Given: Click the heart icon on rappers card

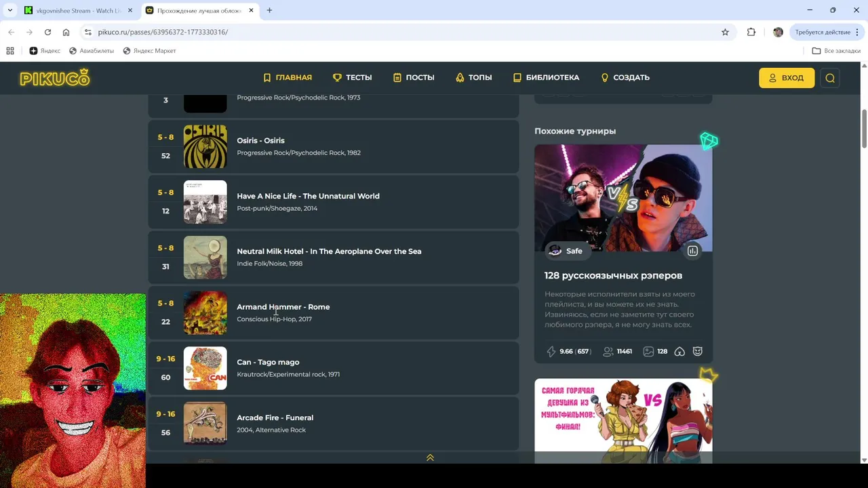Looking at the screenshot, I should tap(679, 352).
